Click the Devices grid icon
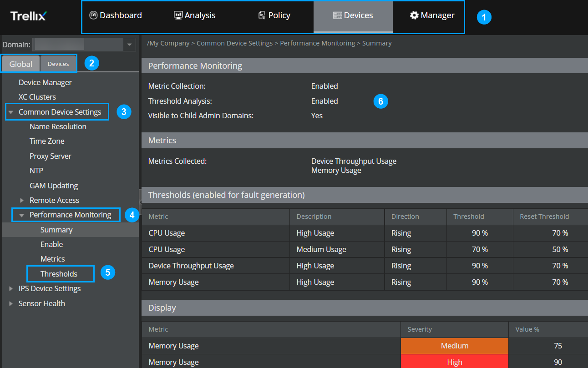The image size is (588, 368). click(x=338, y=15)
